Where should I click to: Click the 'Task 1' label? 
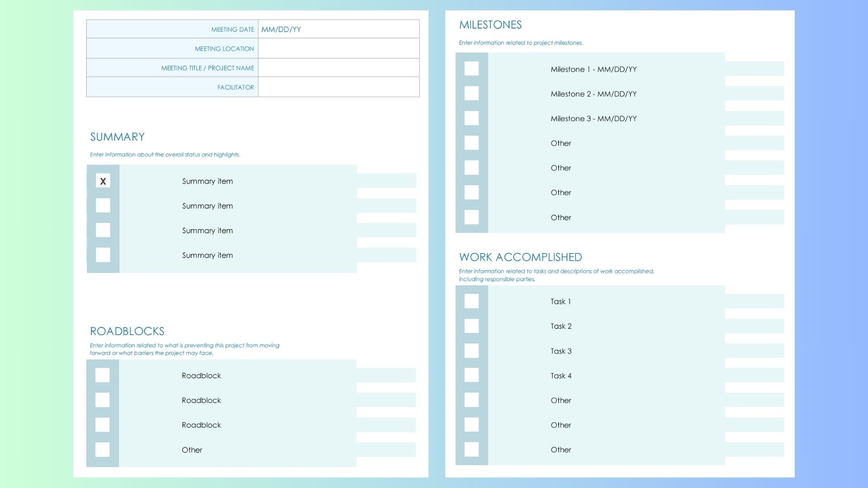click(x=561, y=301)
